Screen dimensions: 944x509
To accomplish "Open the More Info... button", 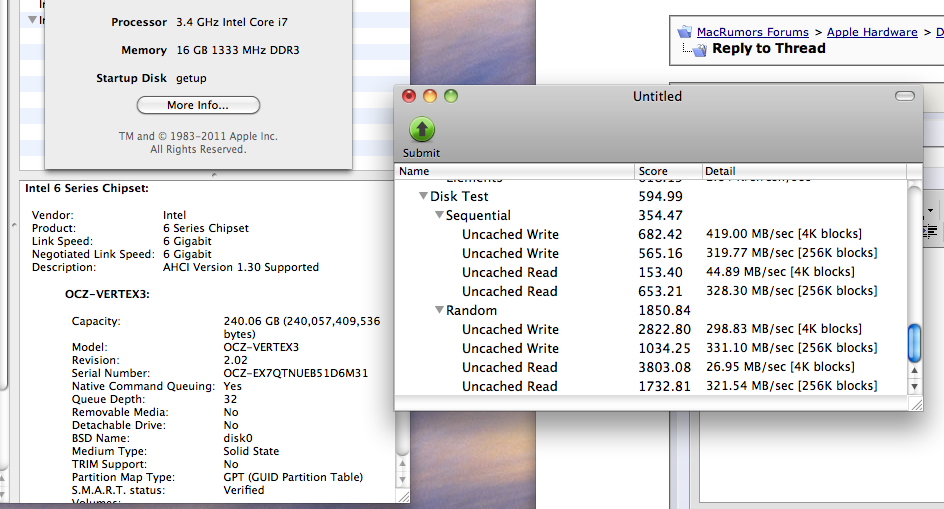I will tap(198, 105).
